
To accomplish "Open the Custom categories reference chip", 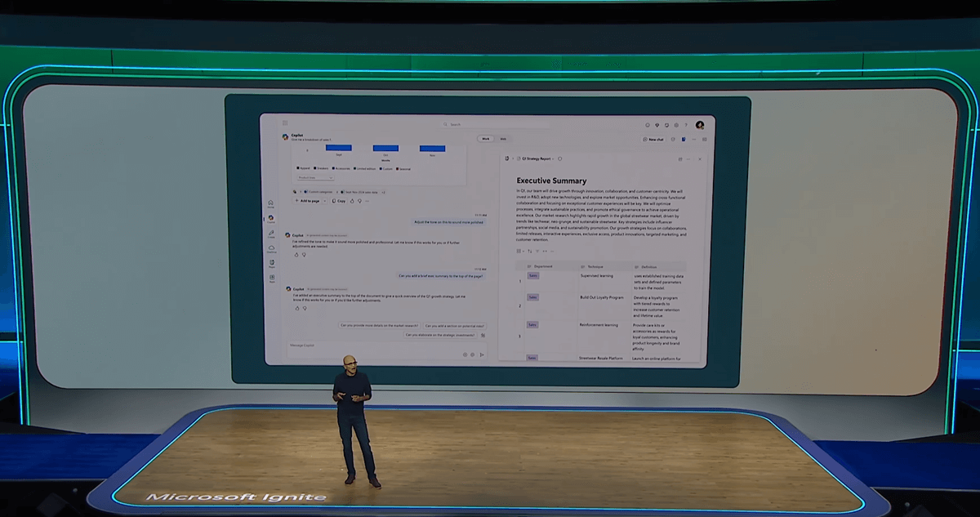I will click(x=318, y=192).
